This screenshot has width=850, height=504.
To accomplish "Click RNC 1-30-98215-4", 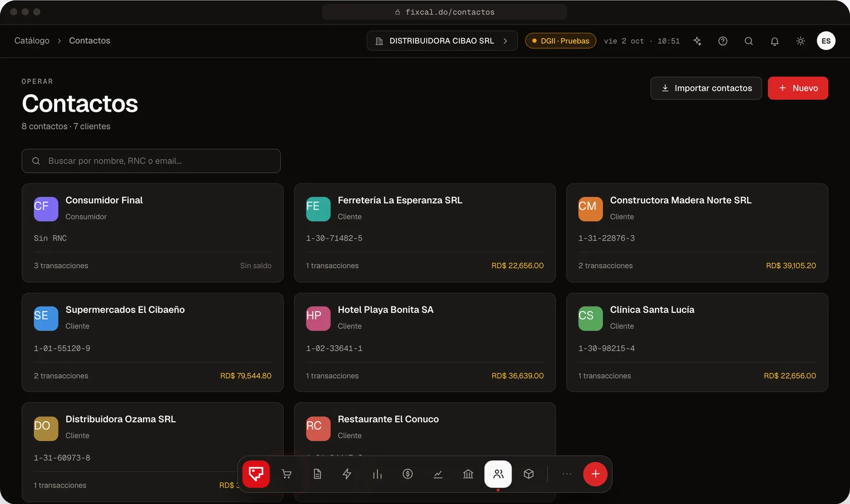I will point(607,348).
